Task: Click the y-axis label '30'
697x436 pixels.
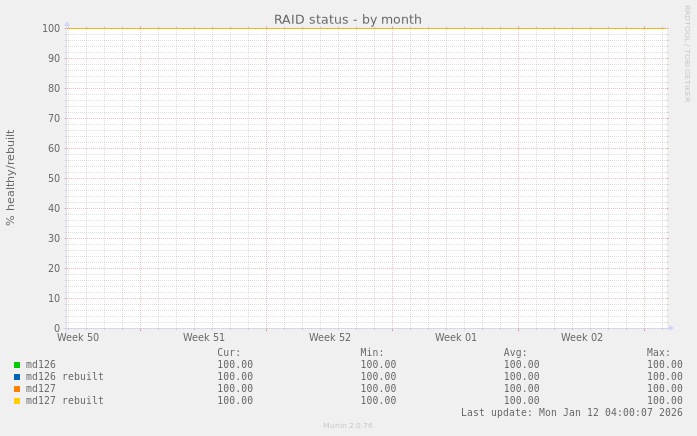Action: pyautogui.click(x=54, y=239)
